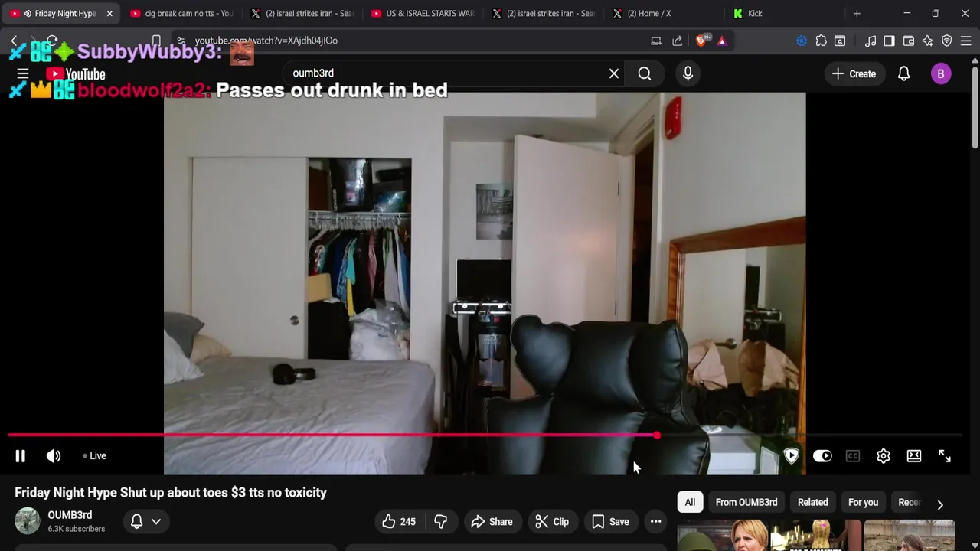The width and height of the screenshot is (980, 551).
Task: Clear the search text oumb3rd
Action: point(614,73)
